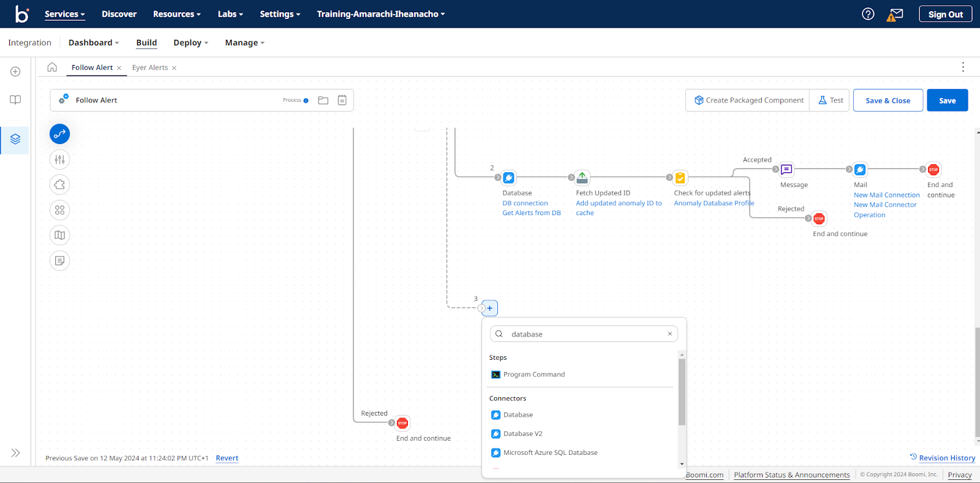Select the layers component explorer icon

pos(15,139)
